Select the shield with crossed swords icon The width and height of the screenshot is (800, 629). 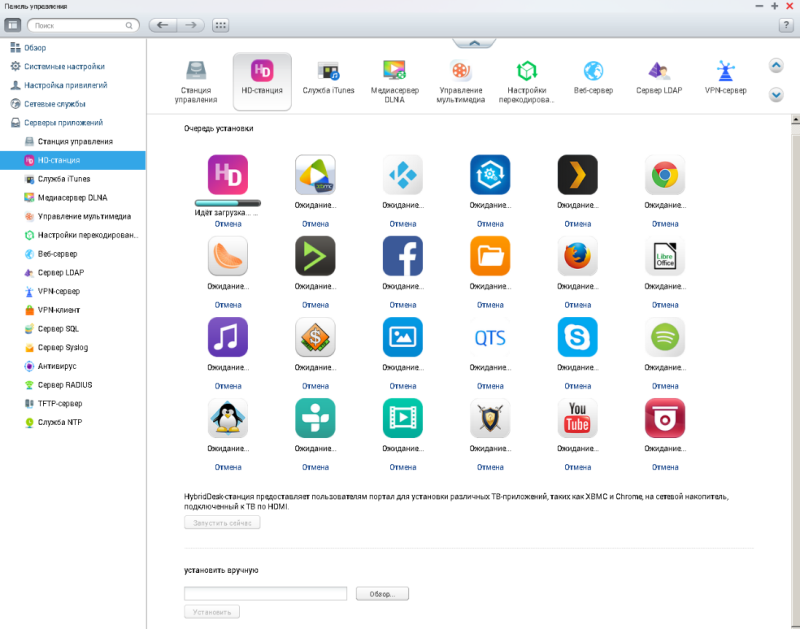(x=490, y=418)
